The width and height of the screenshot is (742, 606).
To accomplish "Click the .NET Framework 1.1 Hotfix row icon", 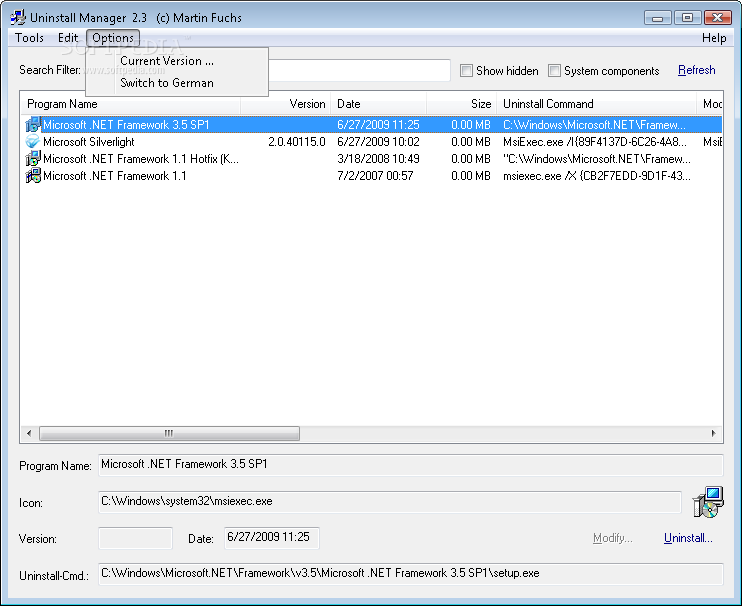I will 33,158.
